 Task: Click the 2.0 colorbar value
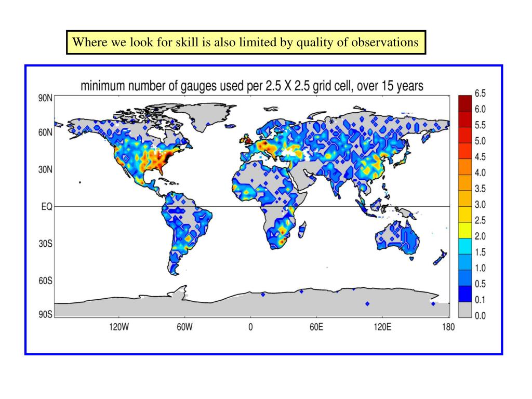point(480,236)
